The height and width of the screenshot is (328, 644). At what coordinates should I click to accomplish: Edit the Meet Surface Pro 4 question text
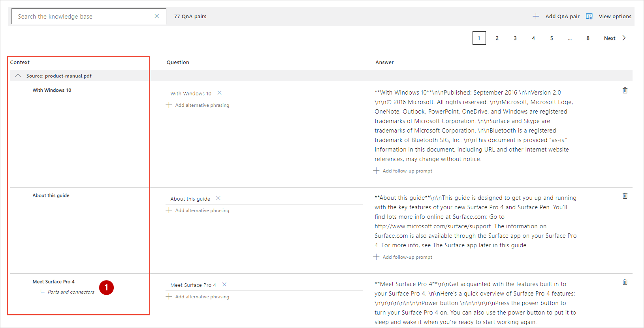[x=193, y=285]
